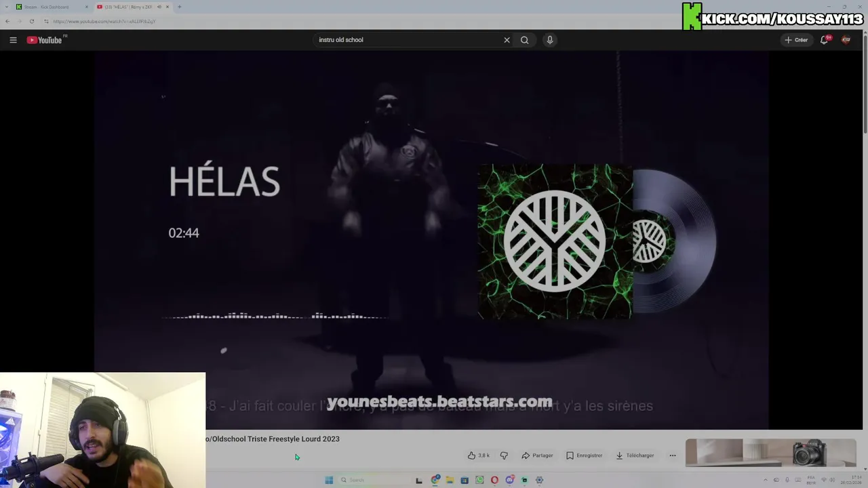Focus the YouTube search field
Screen dimensions: 868x488
pyautogui.click(x=409, y=40)
